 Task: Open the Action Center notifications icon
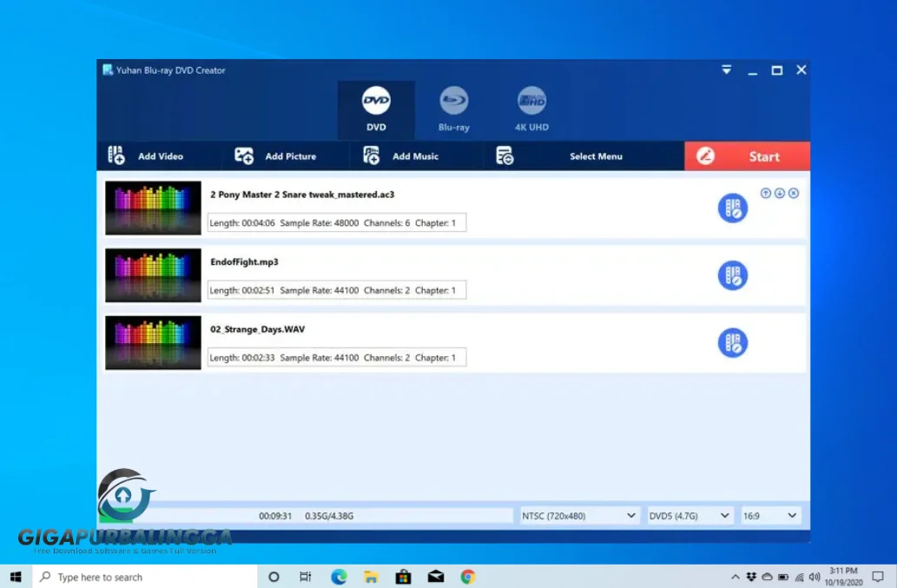pos(878,577)
